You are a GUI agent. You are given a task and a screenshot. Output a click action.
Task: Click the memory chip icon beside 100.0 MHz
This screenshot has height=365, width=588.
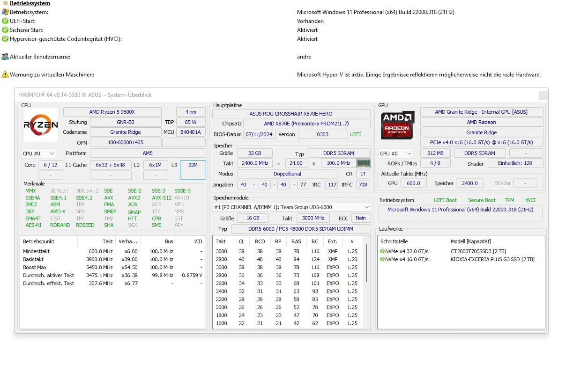pos(363,163)
